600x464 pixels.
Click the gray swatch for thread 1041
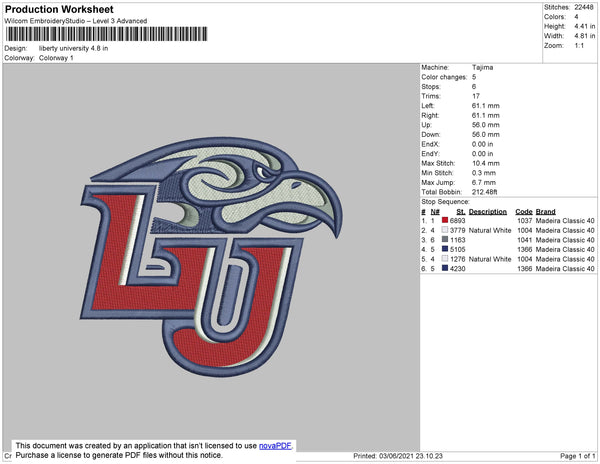pyautogui.click(x=445, y=239)
